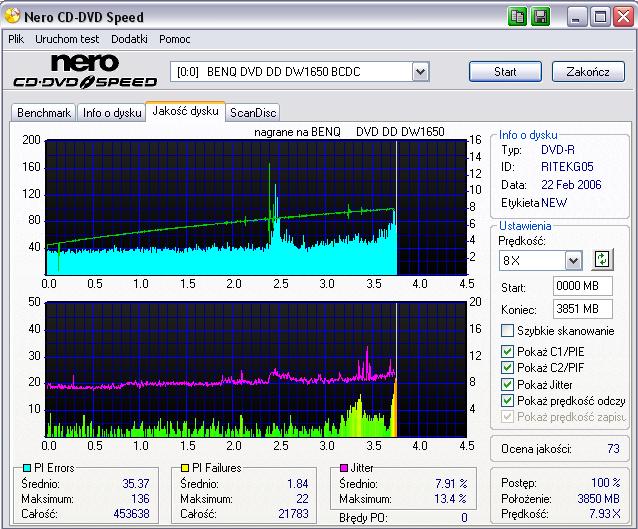Click the PI Errors maximum 136

coord(140,498)
